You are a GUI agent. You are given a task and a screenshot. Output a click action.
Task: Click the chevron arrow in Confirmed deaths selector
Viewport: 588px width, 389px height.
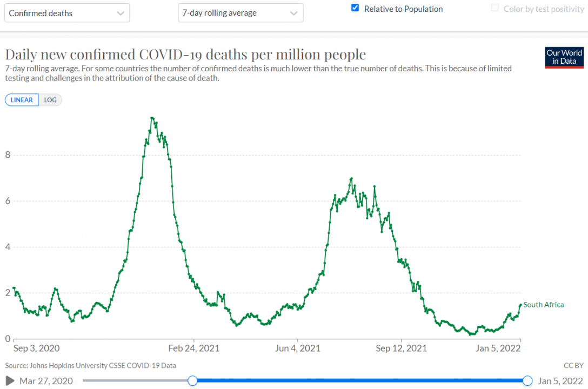(120, 13)
